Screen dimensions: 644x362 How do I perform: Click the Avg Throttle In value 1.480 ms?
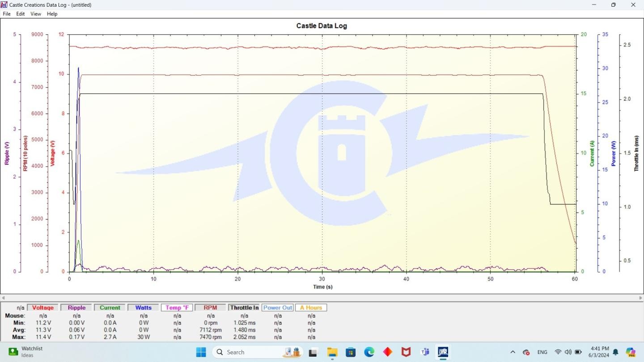coord(244,330)
